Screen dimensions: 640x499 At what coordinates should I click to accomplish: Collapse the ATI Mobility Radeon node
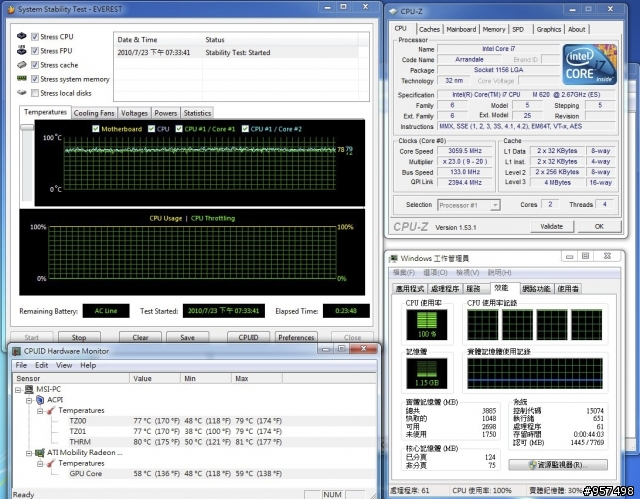click(x=29, y=453)
